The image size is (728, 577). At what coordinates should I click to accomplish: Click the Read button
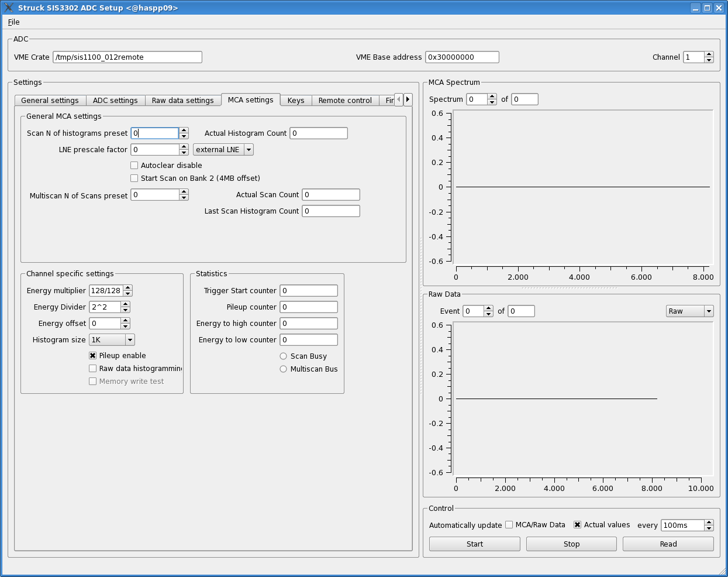coord(668,544)
